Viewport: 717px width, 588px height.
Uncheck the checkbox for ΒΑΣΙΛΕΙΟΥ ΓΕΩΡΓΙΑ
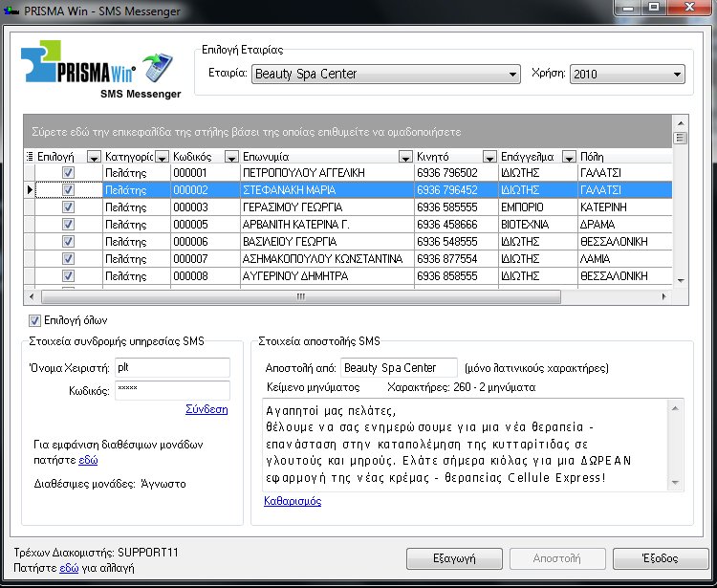pyautogui.click(x=68, y=242)
